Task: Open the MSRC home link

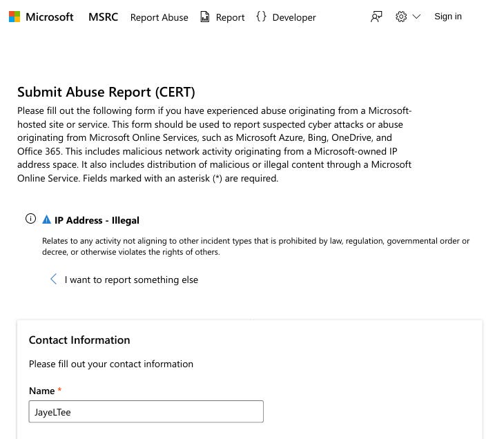Action: click(103, 17)
